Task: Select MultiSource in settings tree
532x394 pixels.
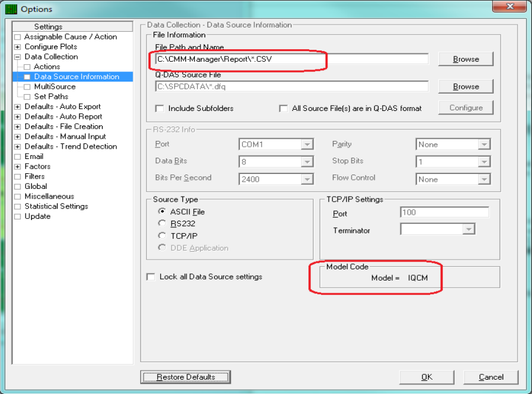Action: pos(55,86)
